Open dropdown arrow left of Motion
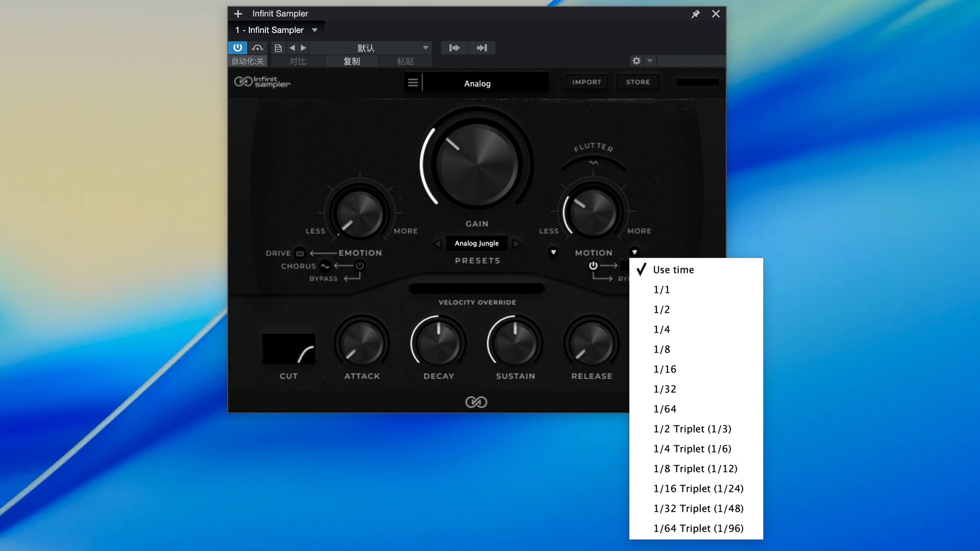 [x=553, y=252]
